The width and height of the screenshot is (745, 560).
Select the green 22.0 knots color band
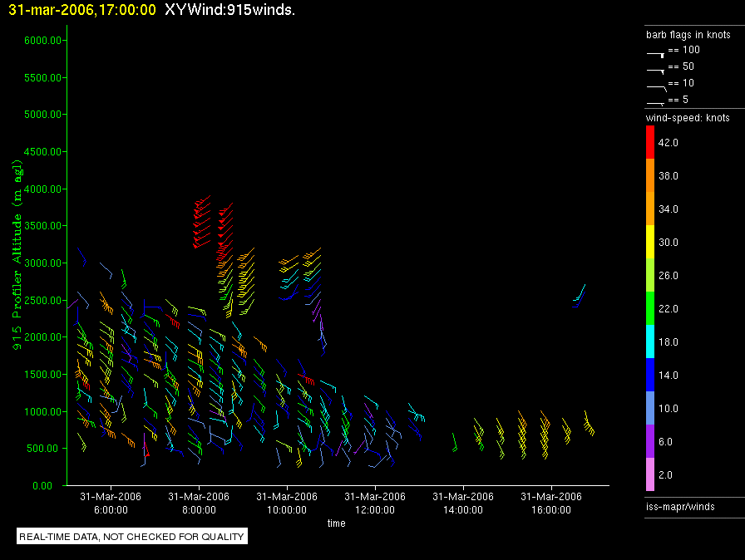(650, 308)
